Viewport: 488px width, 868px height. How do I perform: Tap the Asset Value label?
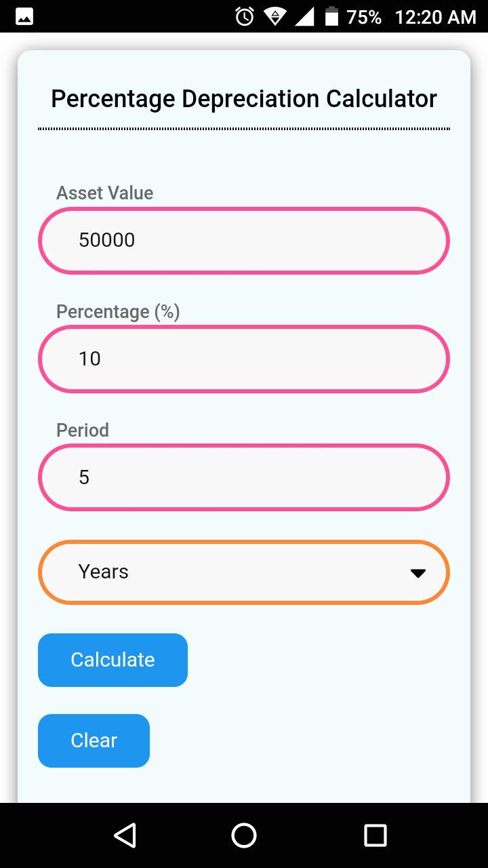(105, 193)
